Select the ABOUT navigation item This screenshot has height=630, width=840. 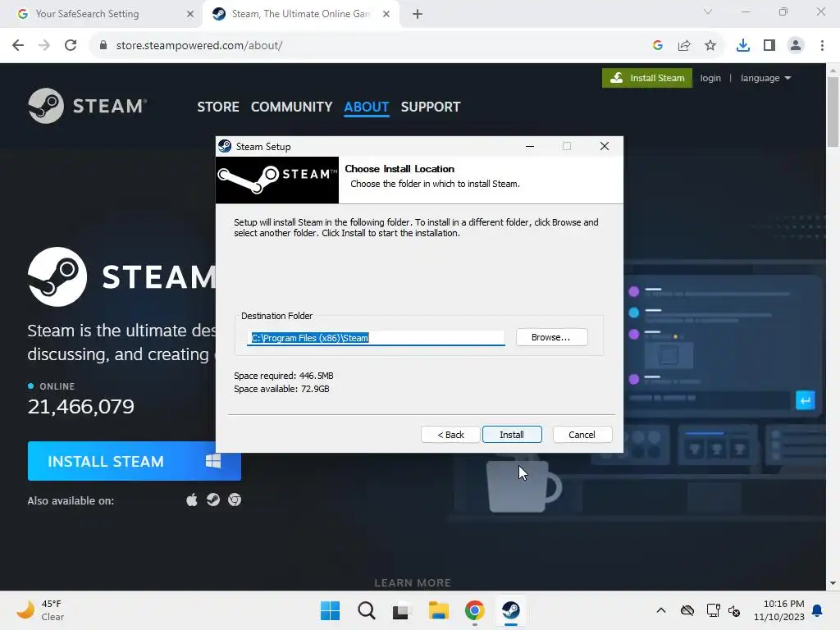tap(367, 107)
